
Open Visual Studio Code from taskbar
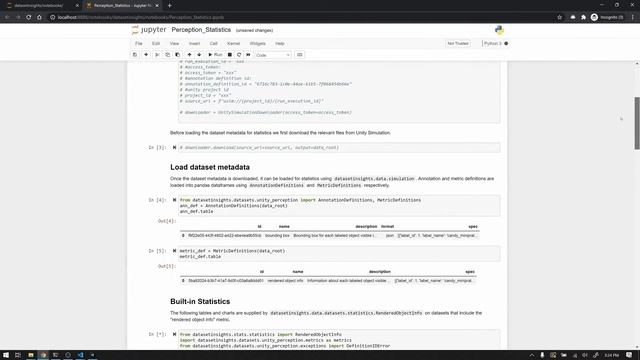point(80,355)
